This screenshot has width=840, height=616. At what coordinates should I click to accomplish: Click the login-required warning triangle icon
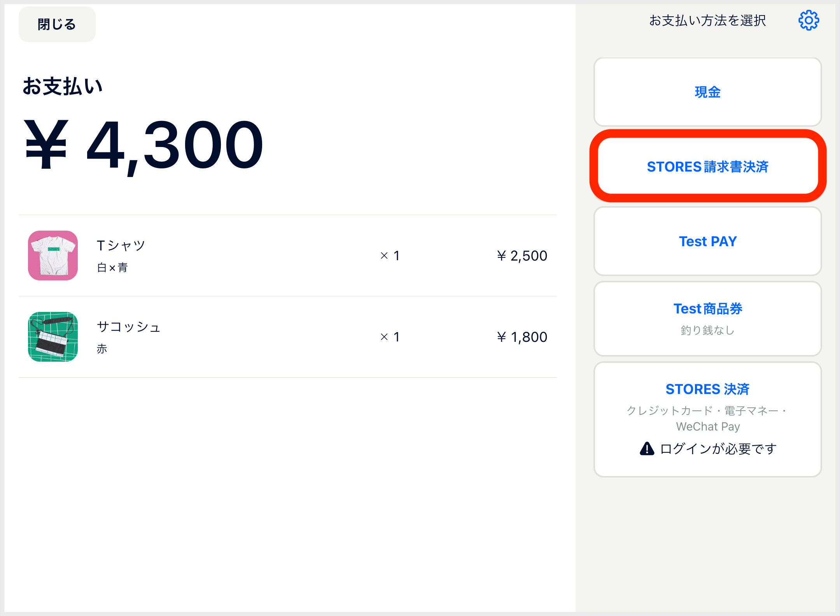[x=647, y=448]
